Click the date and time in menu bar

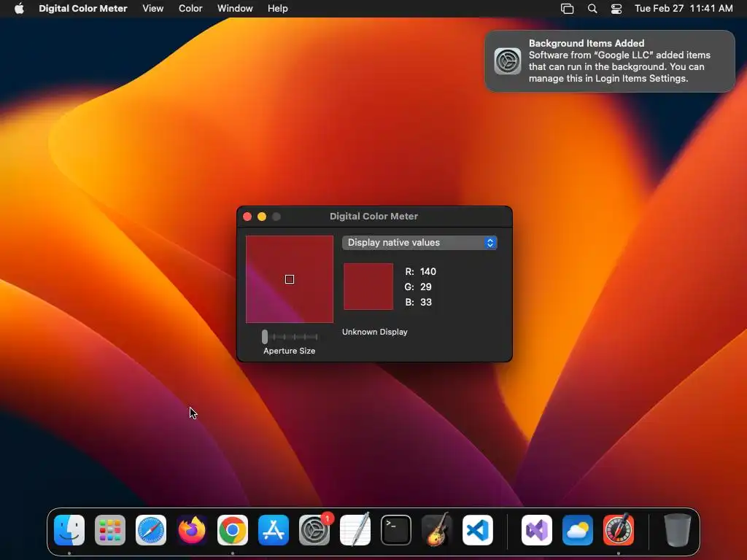pyautogui.click(x=684, y=9)
